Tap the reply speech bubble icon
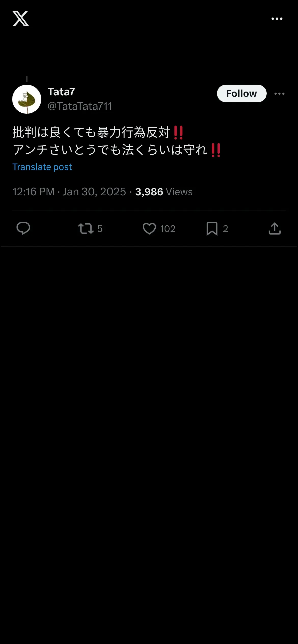Screen dimensions: 298x644 [23, 228]
